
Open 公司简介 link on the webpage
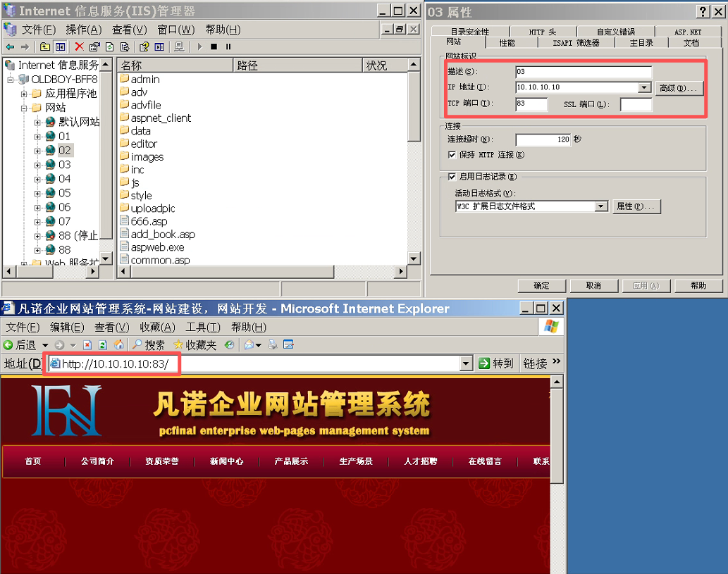click(x=97, y=461)
